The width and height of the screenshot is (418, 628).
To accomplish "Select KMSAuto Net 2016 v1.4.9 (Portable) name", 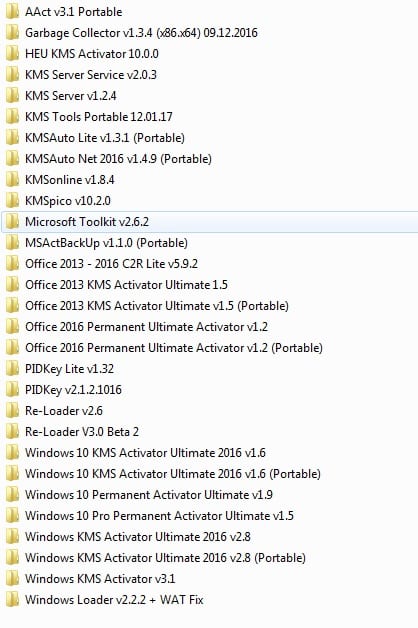I will (x=119, y=159).
